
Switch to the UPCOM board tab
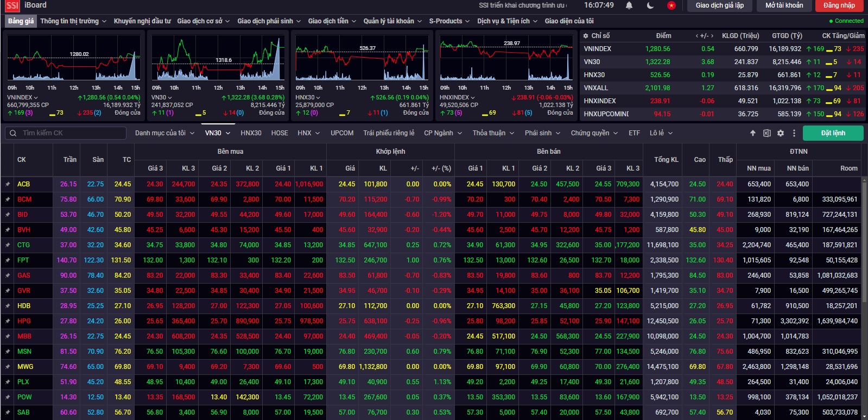click(342, 133)
